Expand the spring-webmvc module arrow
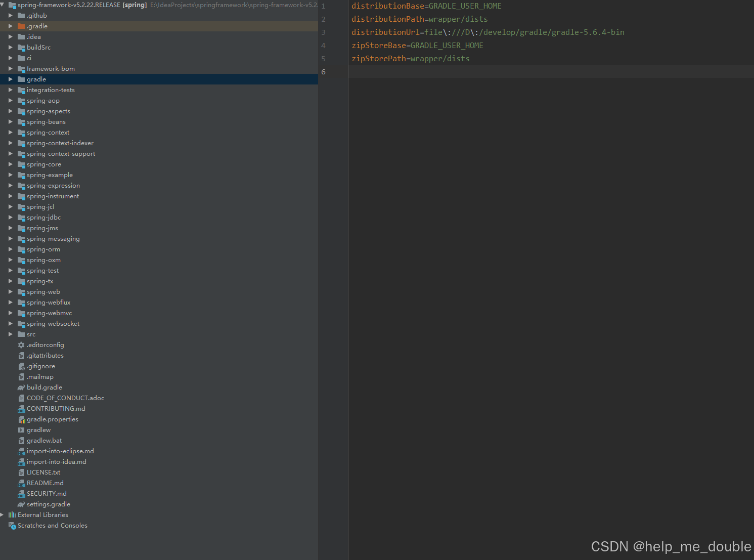Image resolution: width=754 pixels, height=560 pixels. coord(10,313)
